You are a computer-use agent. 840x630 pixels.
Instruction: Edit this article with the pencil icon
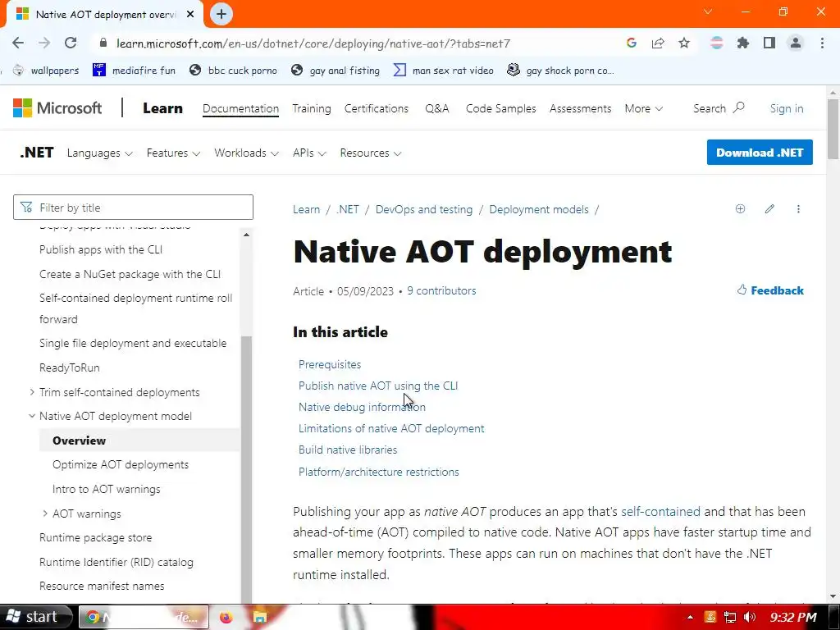[769, 209]
